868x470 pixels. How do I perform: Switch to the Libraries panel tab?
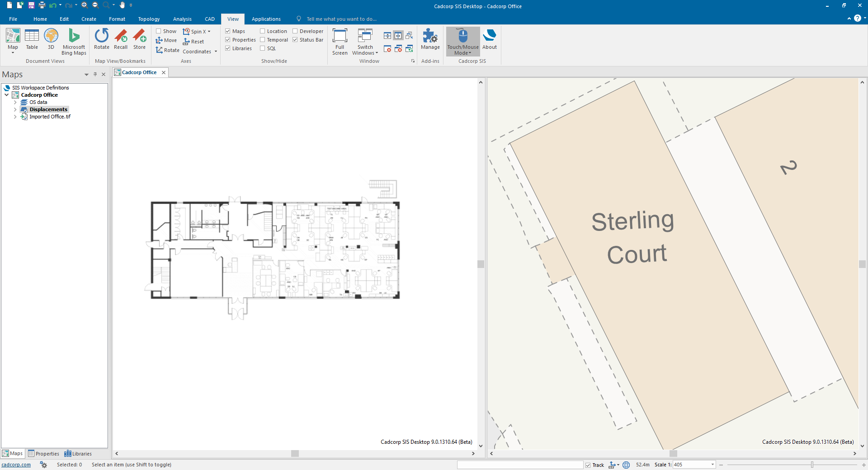(x=78, y=454)
